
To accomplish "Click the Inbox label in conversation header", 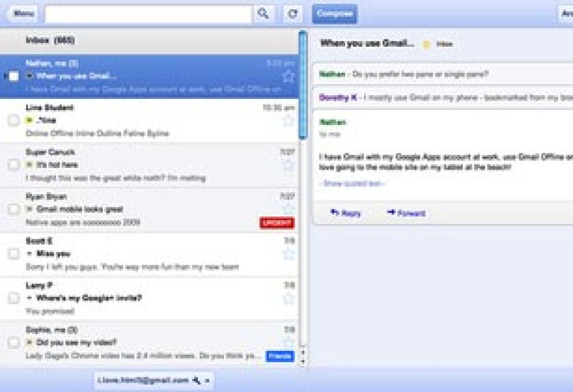I will click(x=444, y=44).
